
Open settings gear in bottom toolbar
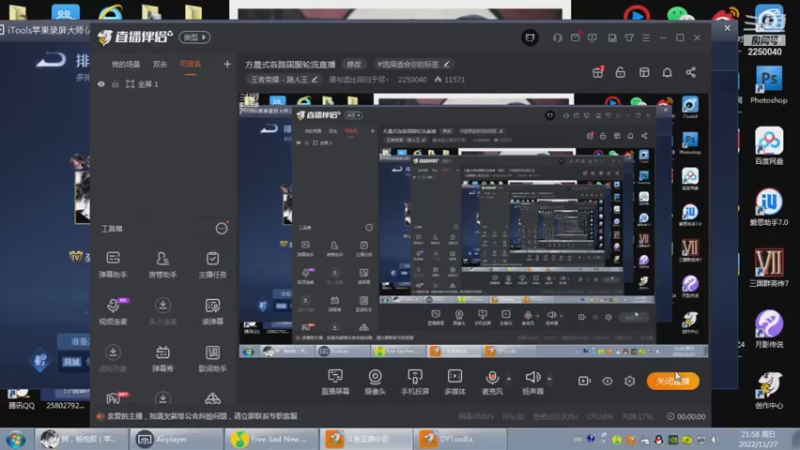(630, 381)
